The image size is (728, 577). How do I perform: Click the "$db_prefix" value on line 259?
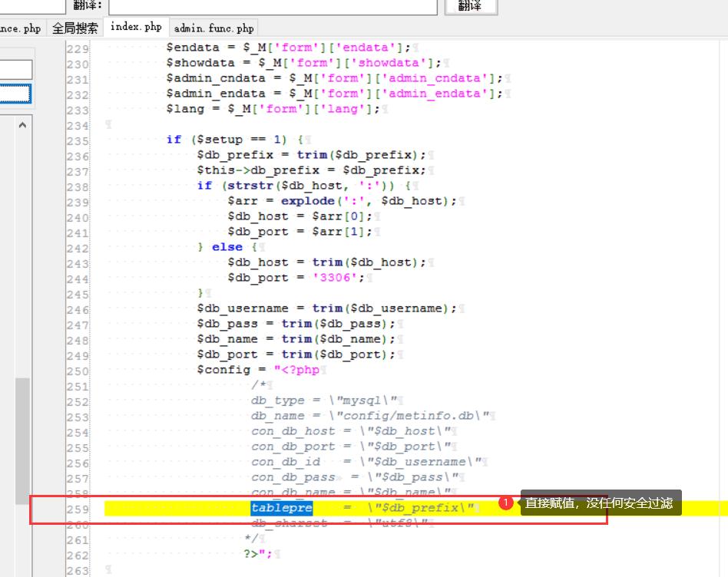tap(423, 508)
